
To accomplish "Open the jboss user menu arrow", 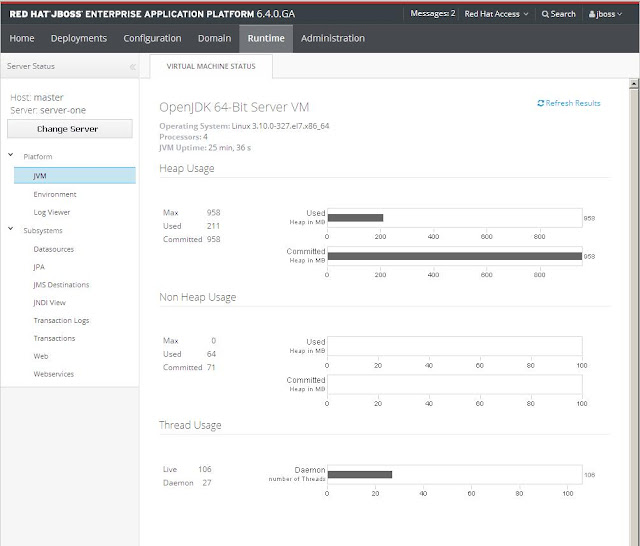I will pos(620,14).
